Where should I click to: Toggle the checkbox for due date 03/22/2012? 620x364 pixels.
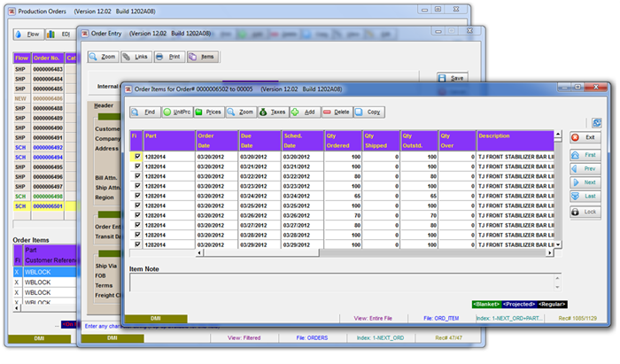(137, 176)
